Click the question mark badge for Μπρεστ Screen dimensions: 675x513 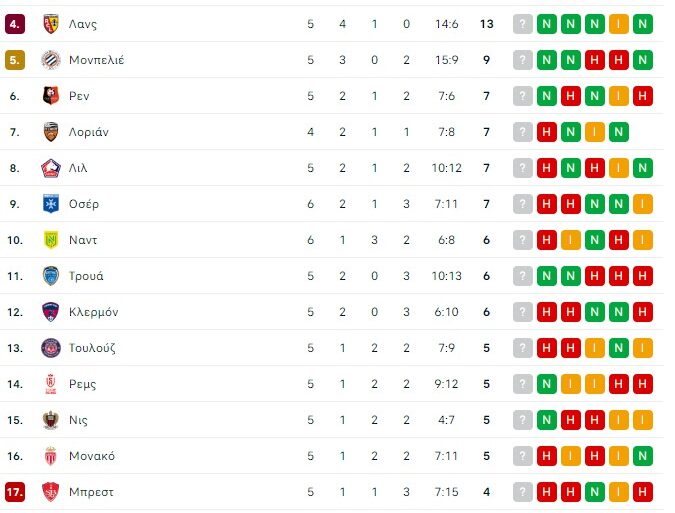522,492
